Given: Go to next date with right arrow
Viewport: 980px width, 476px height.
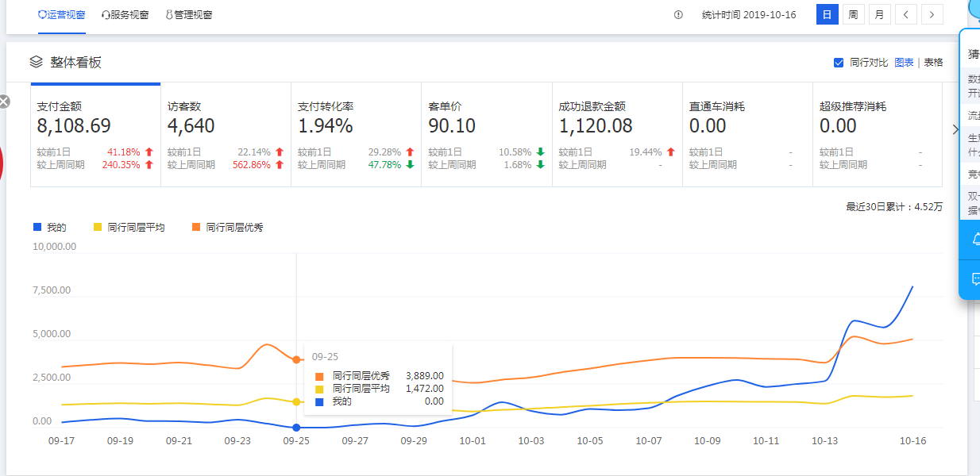Looking at the screenshot, I should tap(932, 14).
